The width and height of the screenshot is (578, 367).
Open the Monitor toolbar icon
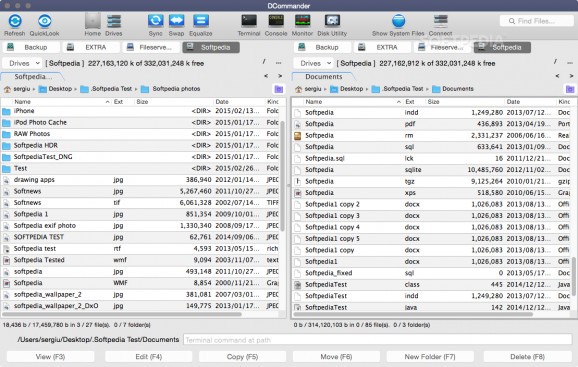pos(303,21)
